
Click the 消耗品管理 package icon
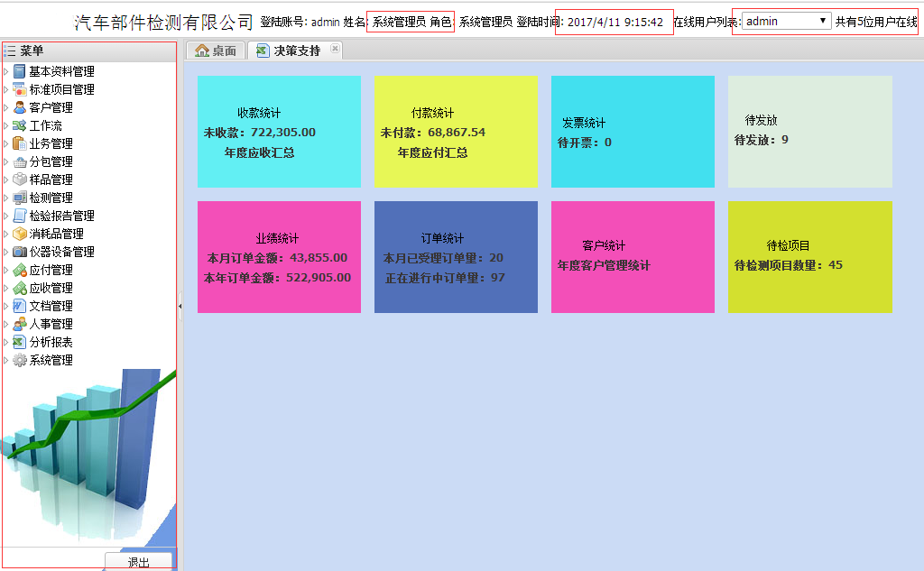pos(20,234)
